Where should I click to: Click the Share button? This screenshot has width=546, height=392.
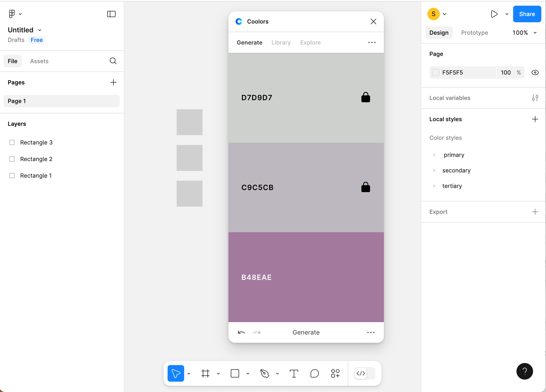point(527,14)
